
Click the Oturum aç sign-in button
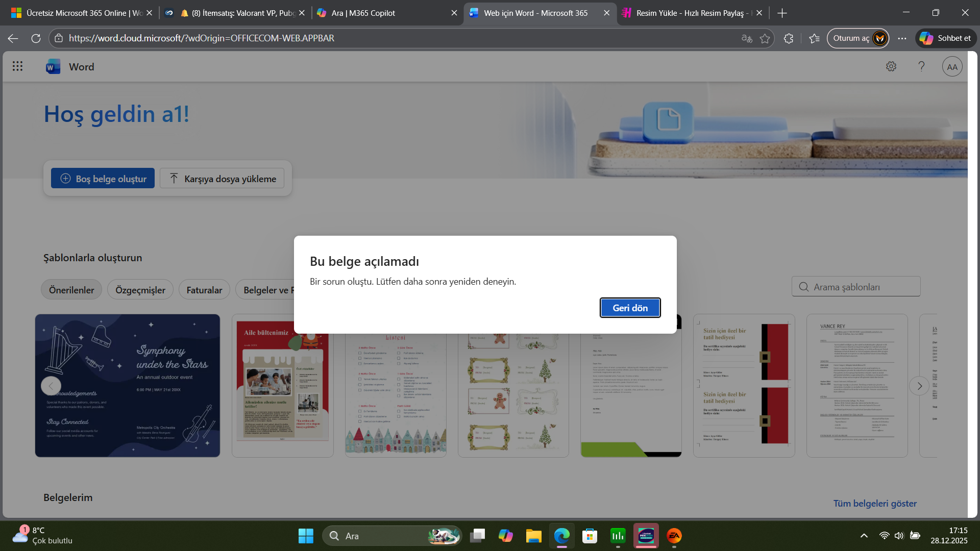858,38
